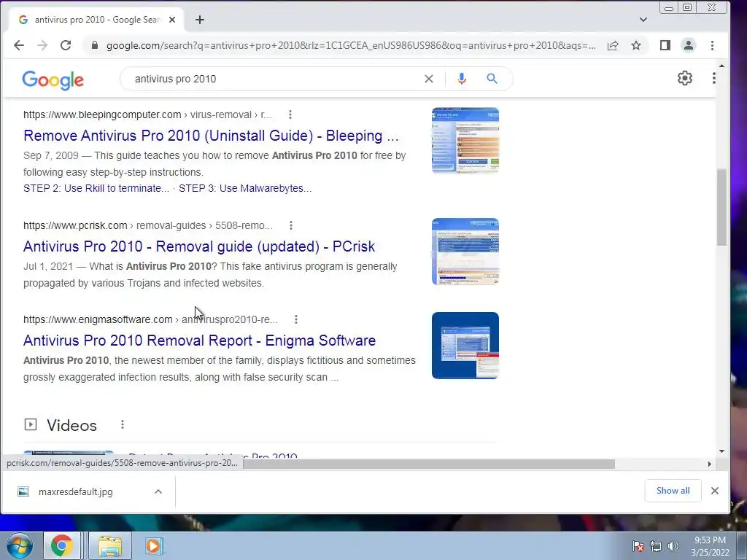
Task: Share this page icon in address bar
Action: [613, 45]
